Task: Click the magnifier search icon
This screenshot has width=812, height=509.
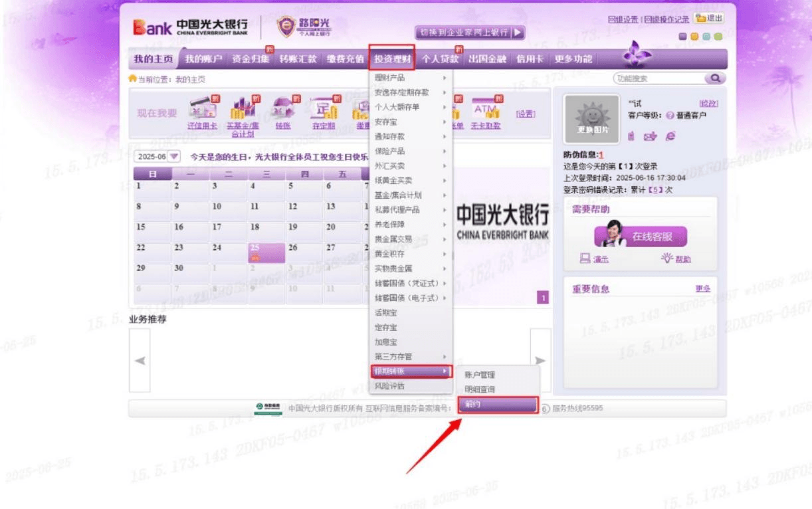Action: 715,78
